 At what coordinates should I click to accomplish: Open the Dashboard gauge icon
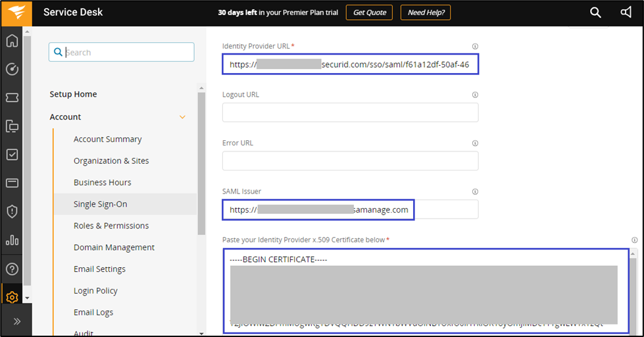click(12, 69)
